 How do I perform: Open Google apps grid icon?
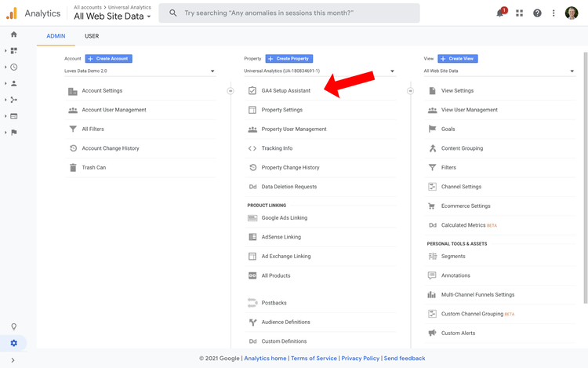[519, 13]
